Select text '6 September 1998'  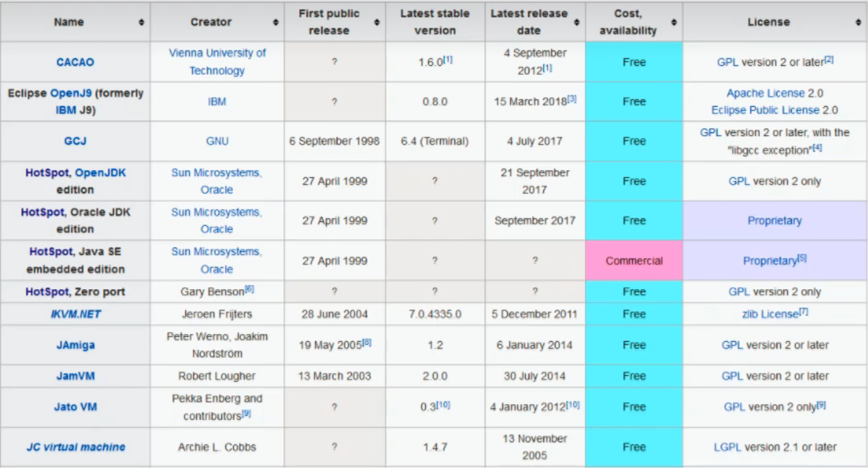click(x=334, y=141)
